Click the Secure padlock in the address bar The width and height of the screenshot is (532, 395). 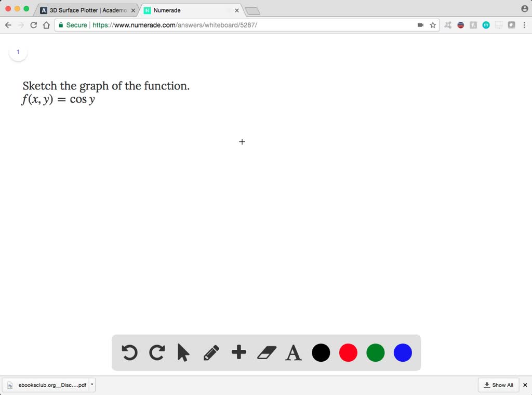61,24
